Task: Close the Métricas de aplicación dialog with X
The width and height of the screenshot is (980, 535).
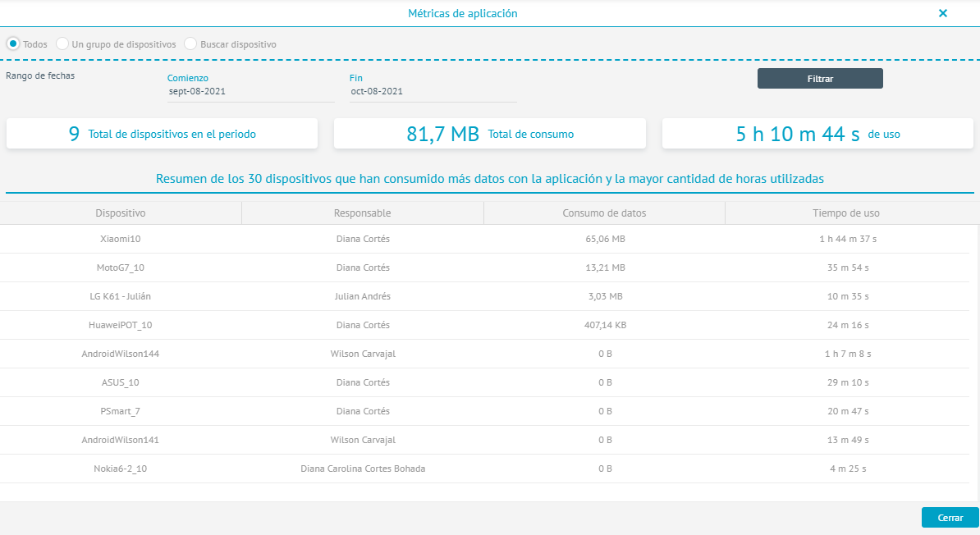Action: pyautogui.click(x=942, y=13)
